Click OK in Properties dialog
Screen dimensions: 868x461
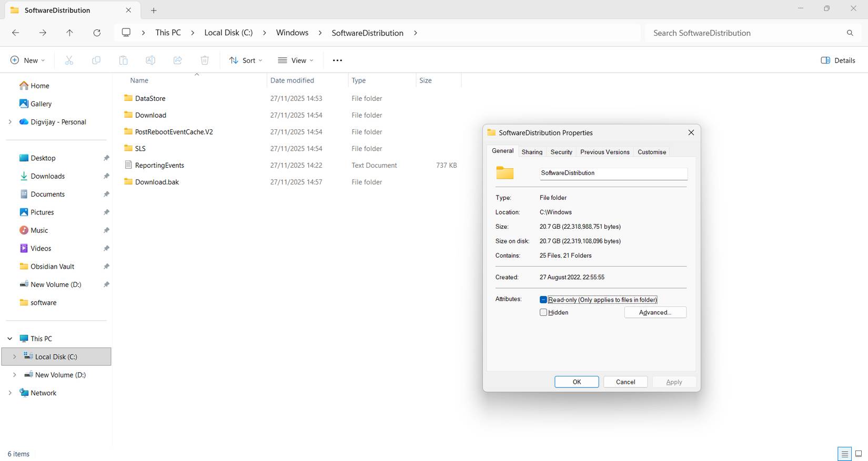pyautogui.click(x=577, y=382)
